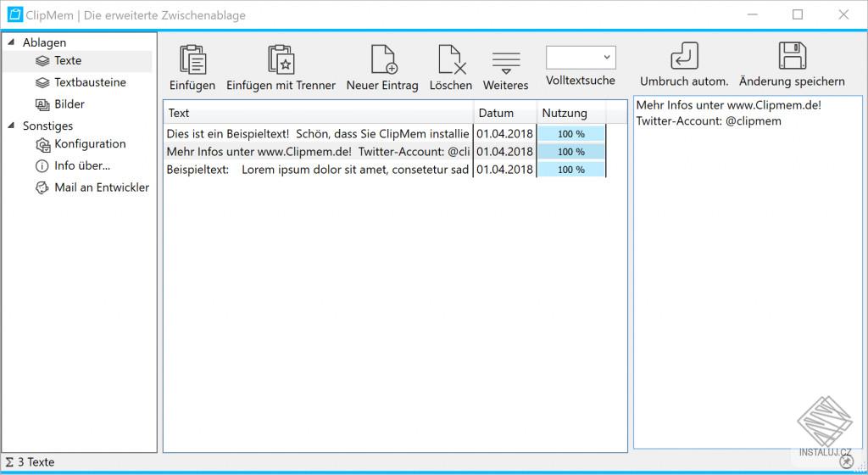Open the Bilder section

[70, 104]
